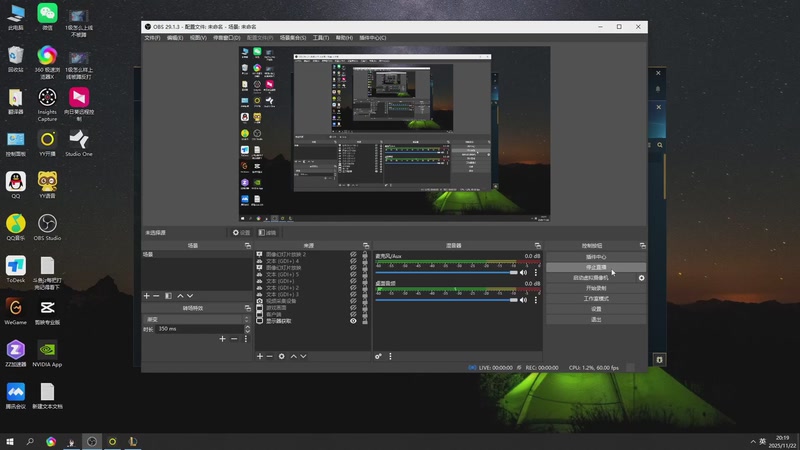
Task: Open the audio mixer three-dot menu at bottom
Action: coord(390,356)
